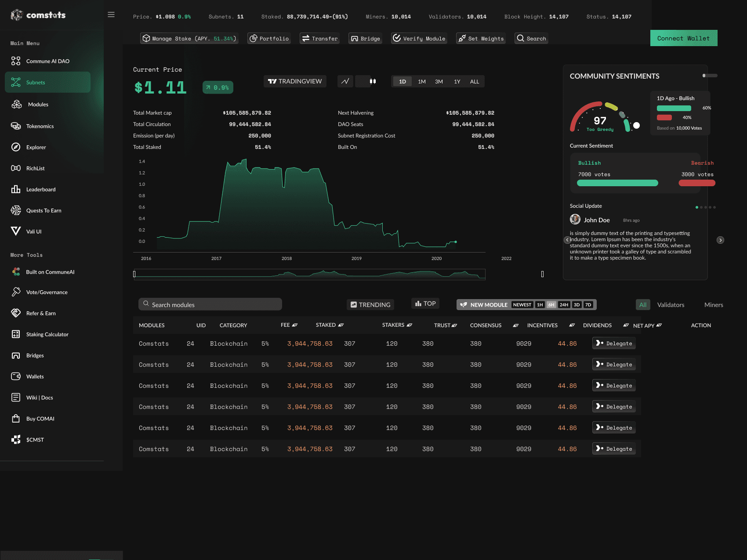Open Vali UI icon
This screenshot has height=560, width=747.
pyautogui.click(x=16, y=231)
